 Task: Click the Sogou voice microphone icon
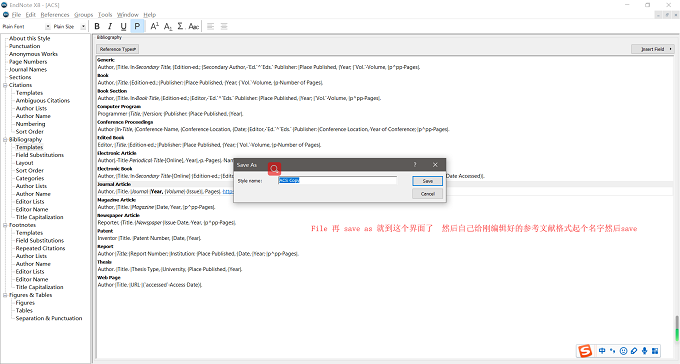tap(644, 351)
